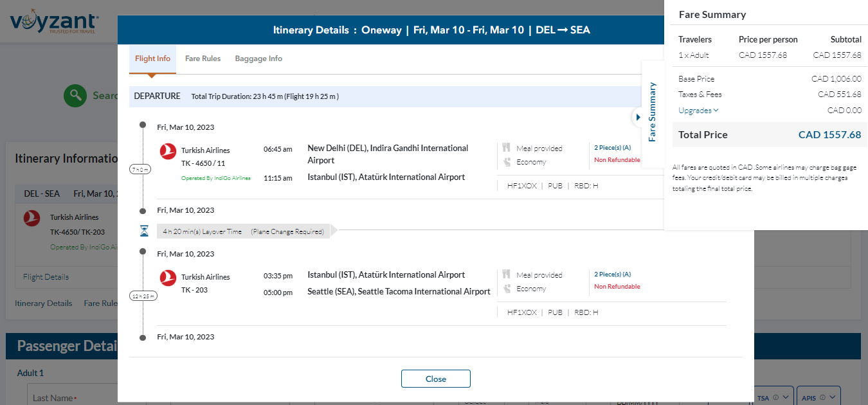Collapse the Fare Summary panel arrow

click(638, 117)
